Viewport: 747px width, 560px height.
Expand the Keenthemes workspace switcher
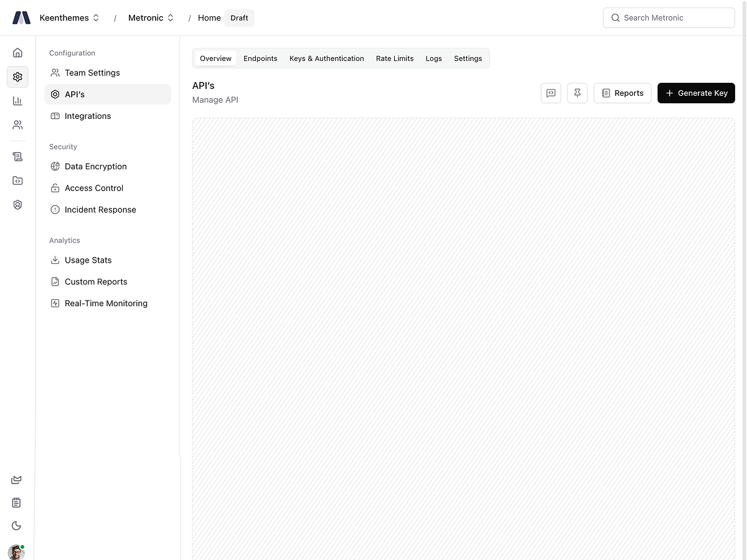69,18
